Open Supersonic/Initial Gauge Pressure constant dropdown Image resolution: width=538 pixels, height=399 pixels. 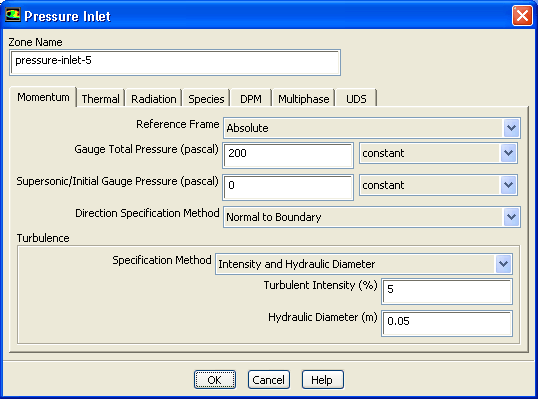tap(438, 185)
